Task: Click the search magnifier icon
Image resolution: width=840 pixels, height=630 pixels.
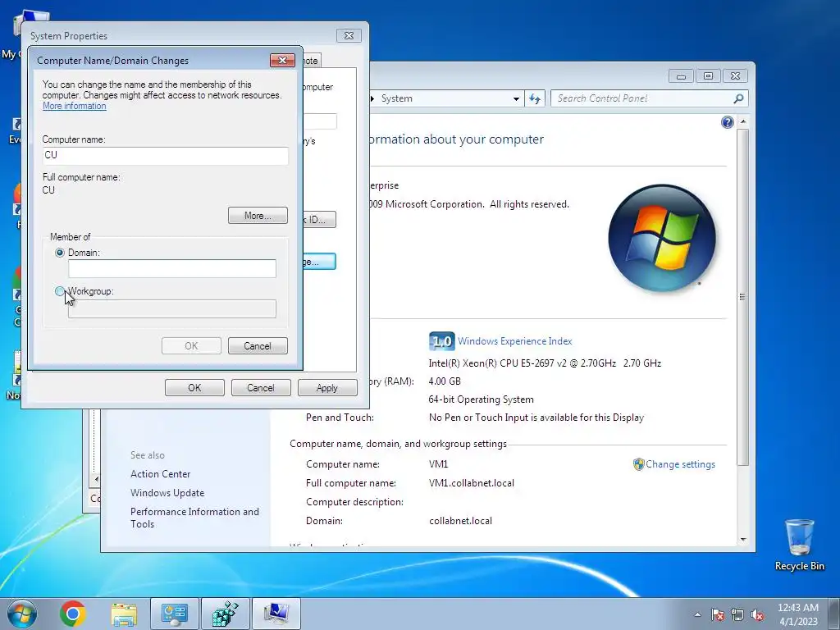Action: click(x=739, y=98)
